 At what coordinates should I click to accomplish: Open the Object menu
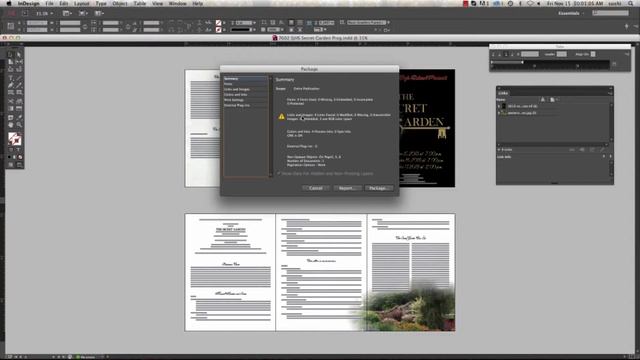tap(120, 3)
